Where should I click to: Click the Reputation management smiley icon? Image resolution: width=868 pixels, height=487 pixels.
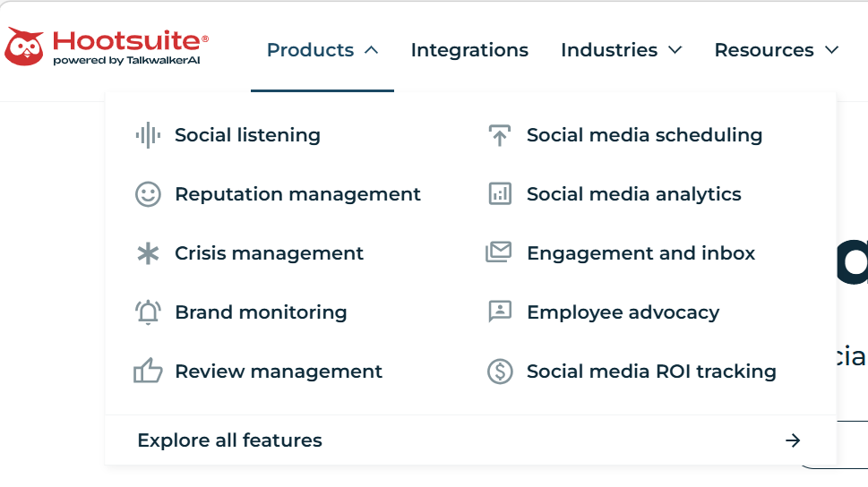pyautogui.click(x=148, y=194)
